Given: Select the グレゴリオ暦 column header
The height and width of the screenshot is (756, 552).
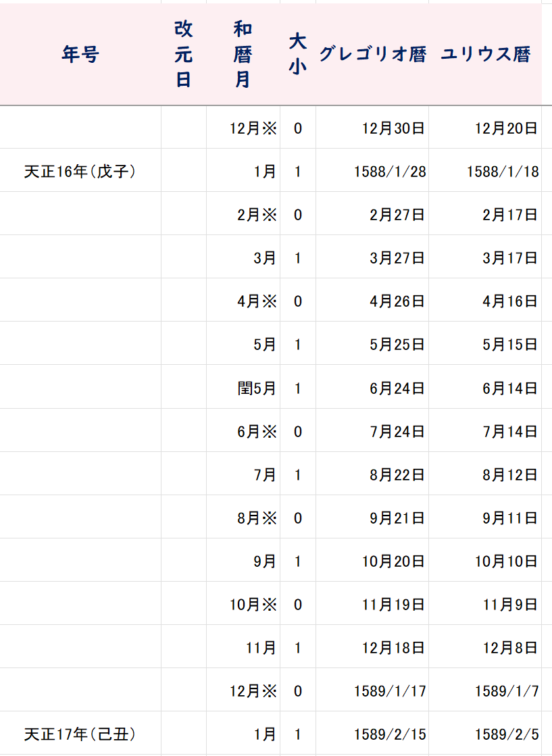Looking at the screenshot, I should click(372, 54).
